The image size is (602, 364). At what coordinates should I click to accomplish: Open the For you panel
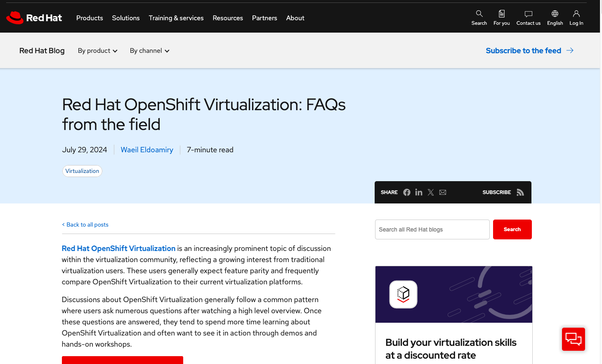[x=502, y=18]
